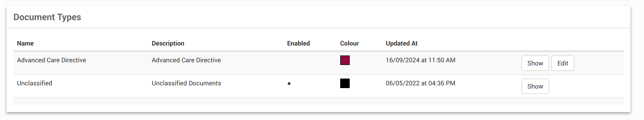Select the black colour swatch
The image size is (644, 120).
click(x=345, y=83)
